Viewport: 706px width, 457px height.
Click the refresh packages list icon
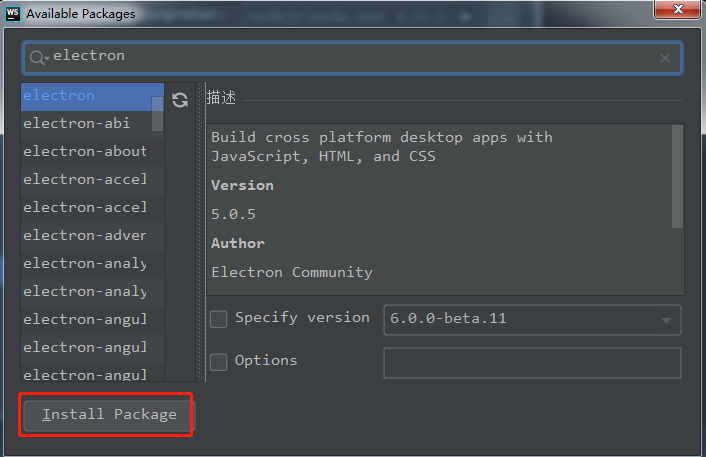[180, 100]
